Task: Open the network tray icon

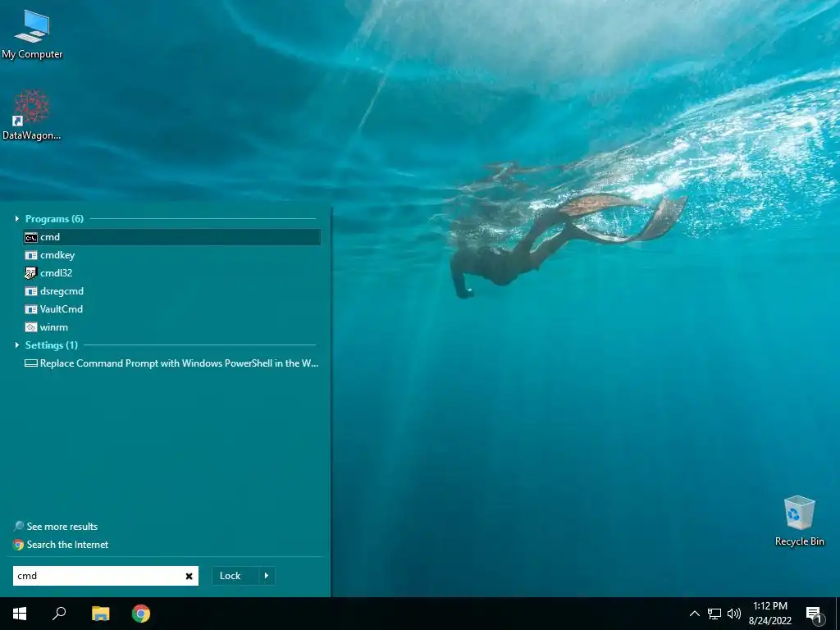Action: (x=714, y=614)
